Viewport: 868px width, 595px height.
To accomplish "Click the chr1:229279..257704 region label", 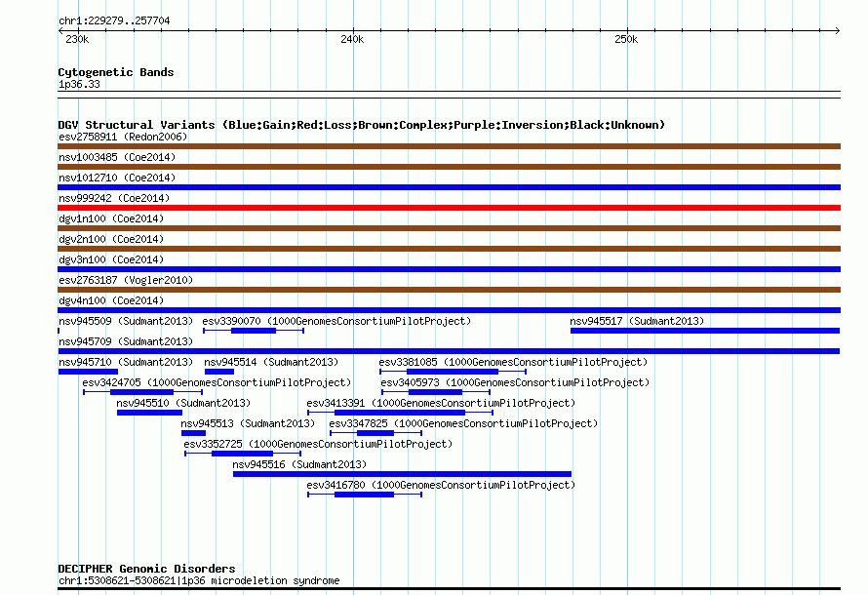I will pyautogui.click(x=114, y=20).
